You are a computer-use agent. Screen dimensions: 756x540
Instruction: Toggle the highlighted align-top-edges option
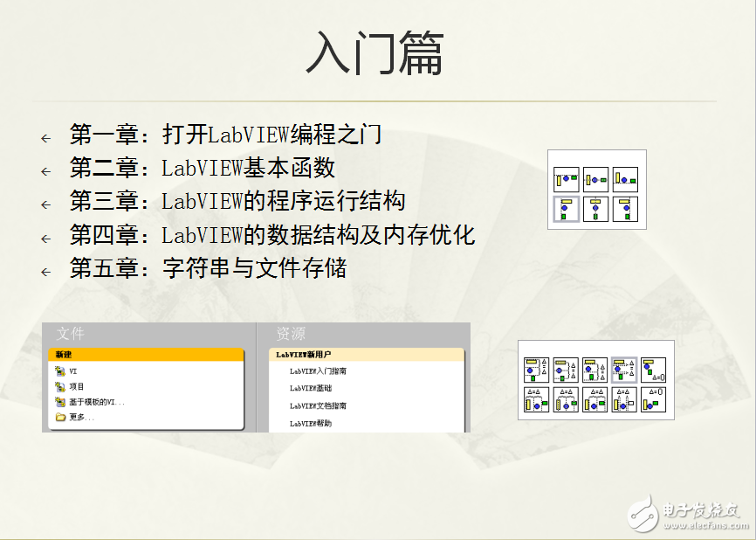coord(567,180)
